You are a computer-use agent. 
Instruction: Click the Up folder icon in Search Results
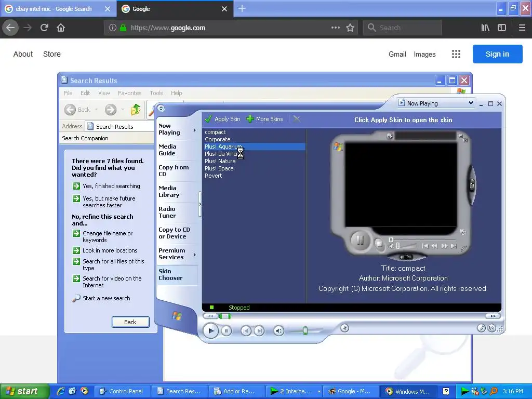(x=136, y=109)
